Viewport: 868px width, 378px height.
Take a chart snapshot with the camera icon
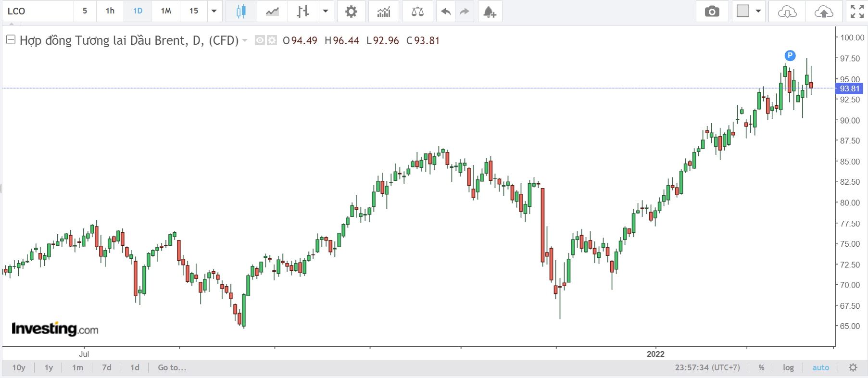[712, 11]
